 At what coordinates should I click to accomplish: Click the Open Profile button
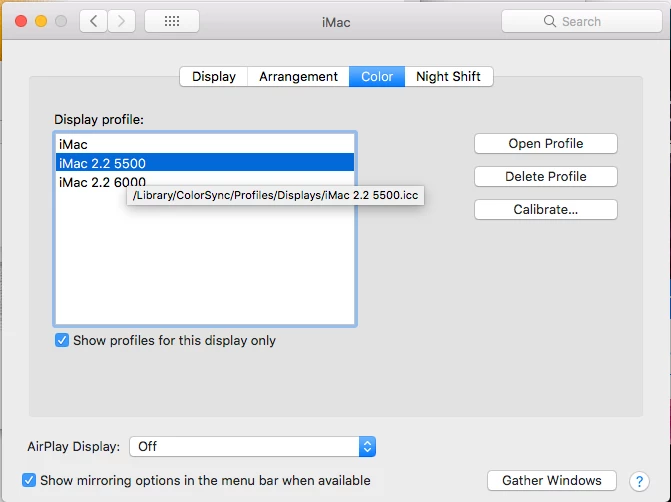pyautogui.click(x=546, y=143)
